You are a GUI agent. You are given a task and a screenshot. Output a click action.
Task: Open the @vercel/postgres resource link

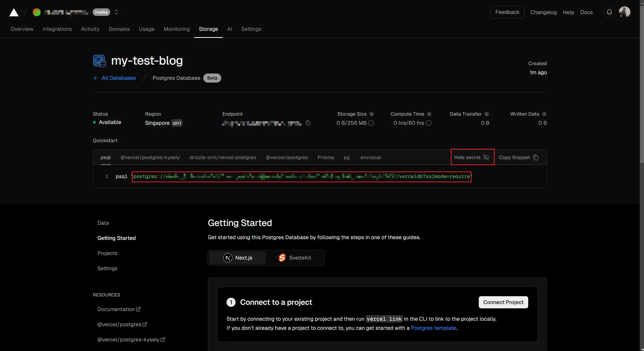122,324
